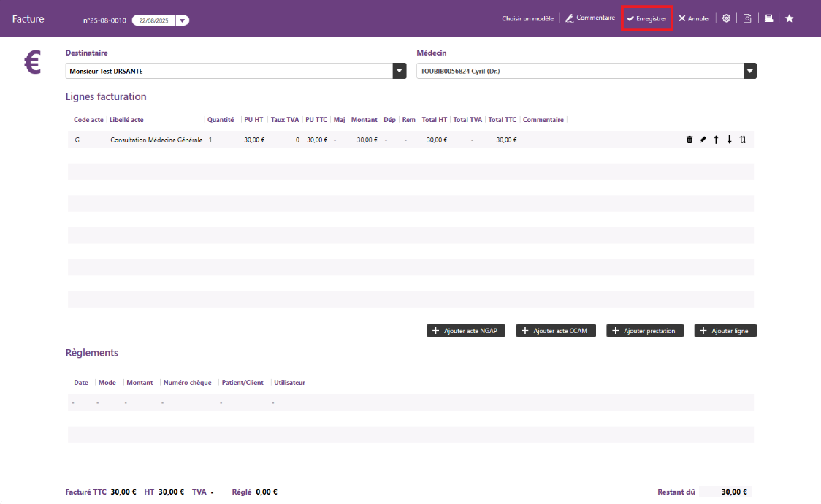The height and width of the screenshot is (504, 821).
Task: Save invoice with Enregistrer
Action: click(x=646, y=18)
